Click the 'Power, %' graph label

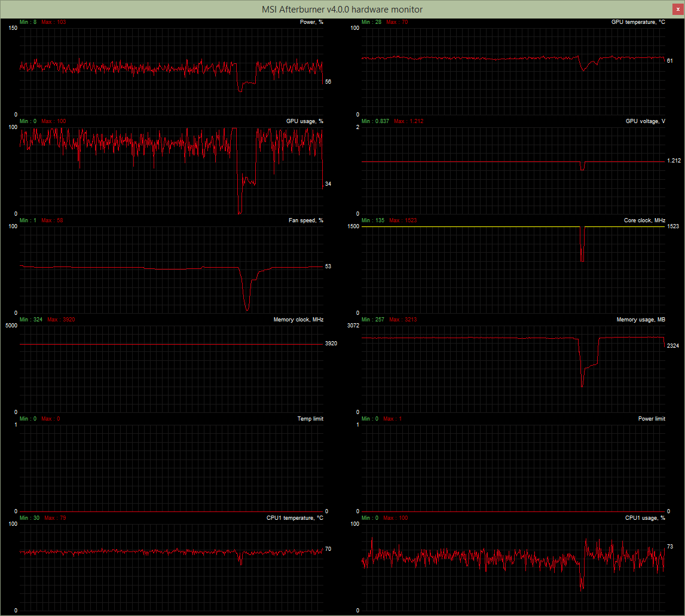click(311, 22)
